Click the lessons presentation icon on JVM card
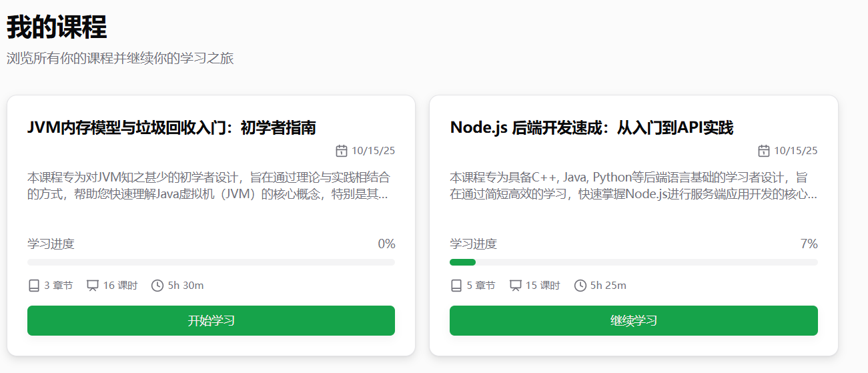The image size is (868, 373). point(93,286)
